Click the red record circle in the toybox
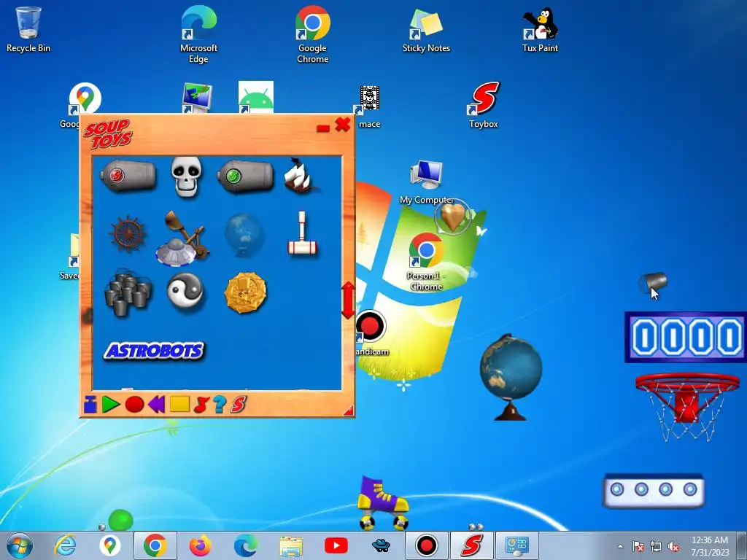This screenshot has height=560, width=747. click(134, 404)
